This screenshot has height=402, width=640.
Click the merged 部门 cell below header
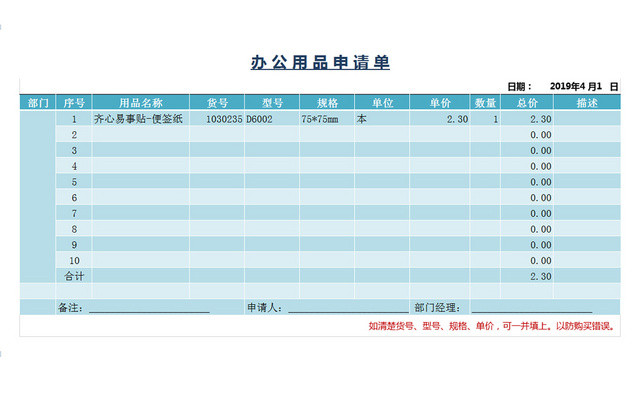38,197
